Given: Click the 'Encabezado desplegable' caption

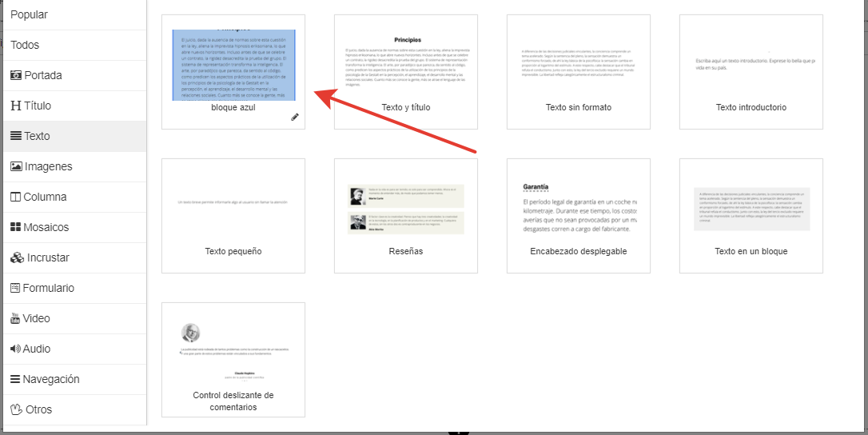Looking at the screenshot, I should tap(579, 252).
